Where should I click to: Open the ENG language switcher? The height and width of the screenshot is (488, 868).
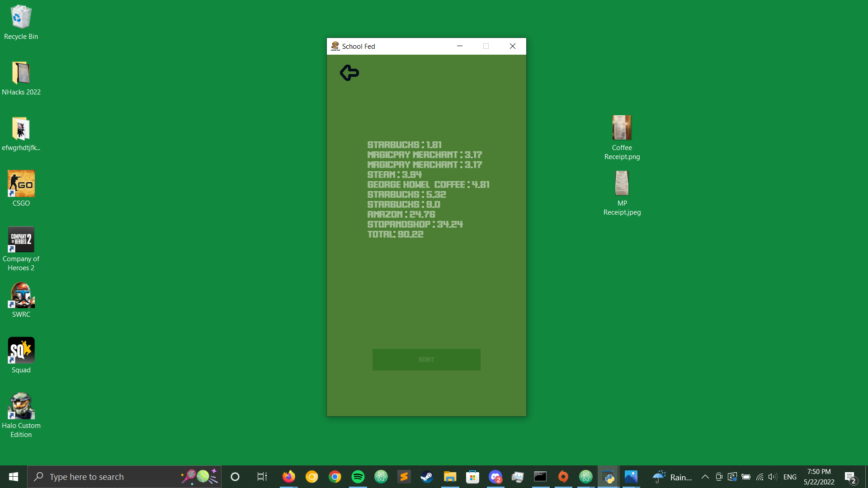[x=790, y=477]
